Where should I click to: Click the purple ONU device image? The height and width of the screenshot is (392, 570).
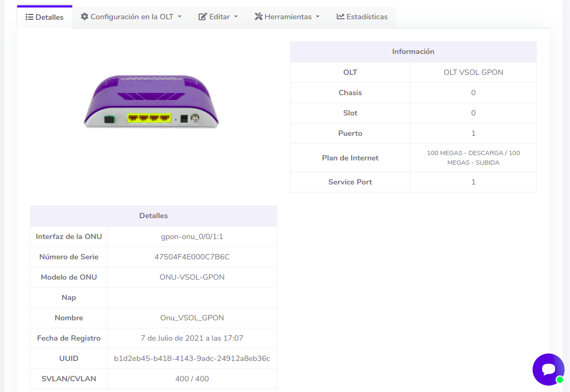pos(151,101)
